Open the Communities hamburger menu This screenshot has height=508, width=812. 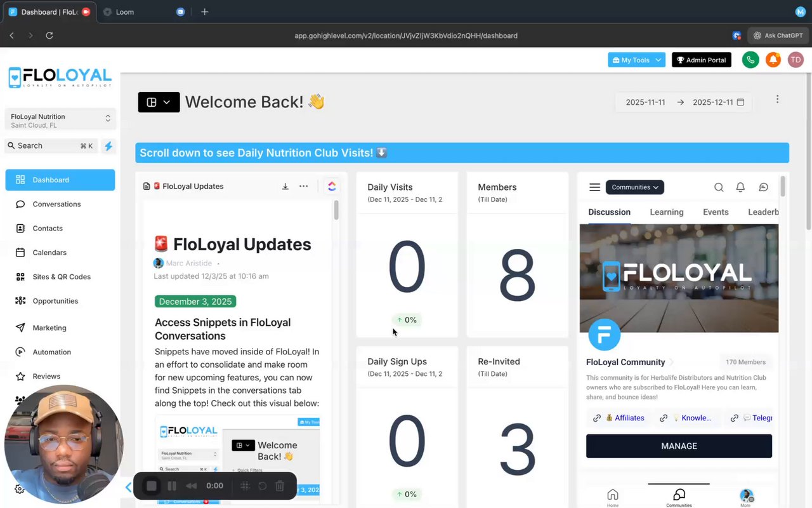[594, 187]
